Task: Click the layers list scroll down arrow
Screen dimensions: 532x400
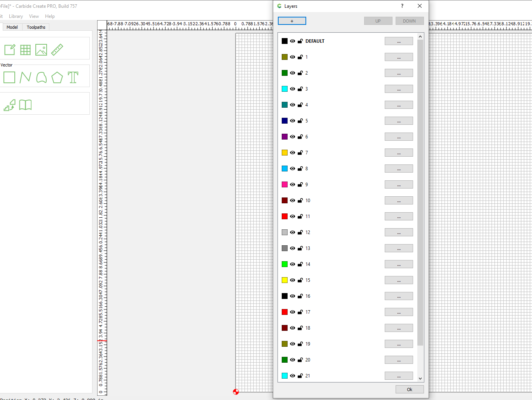Action: click(x=420, y=379)
